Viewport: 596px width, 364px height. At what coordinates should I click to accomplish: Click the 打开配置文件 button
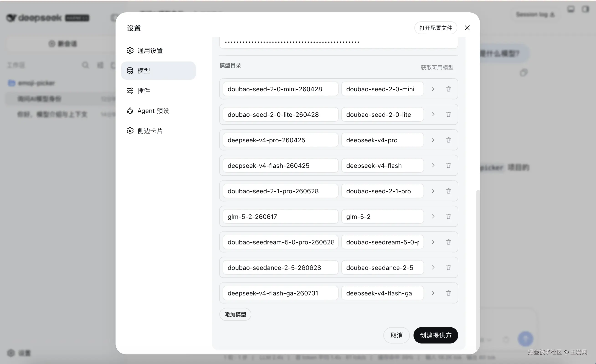(435, 28)
